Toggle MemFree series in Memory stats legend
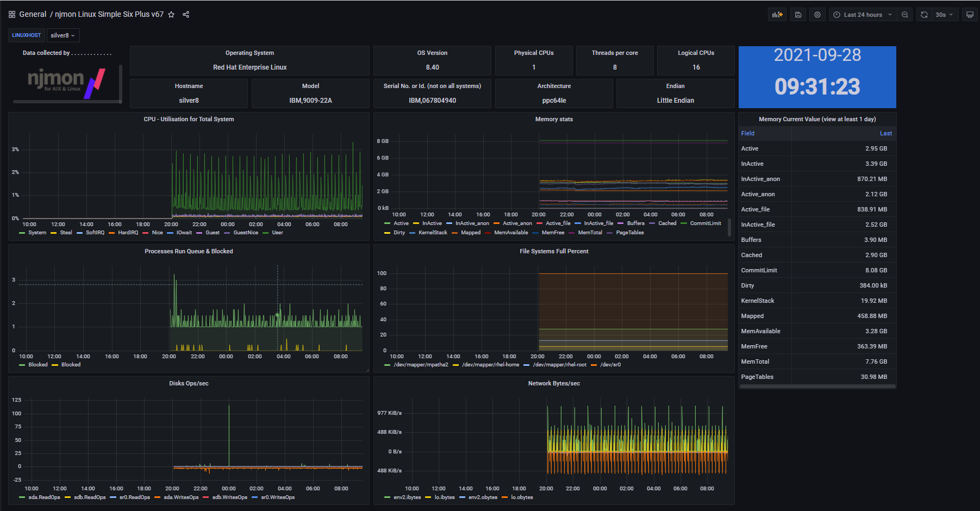Screen dimensions: 980x511 [x=553, y=233]
